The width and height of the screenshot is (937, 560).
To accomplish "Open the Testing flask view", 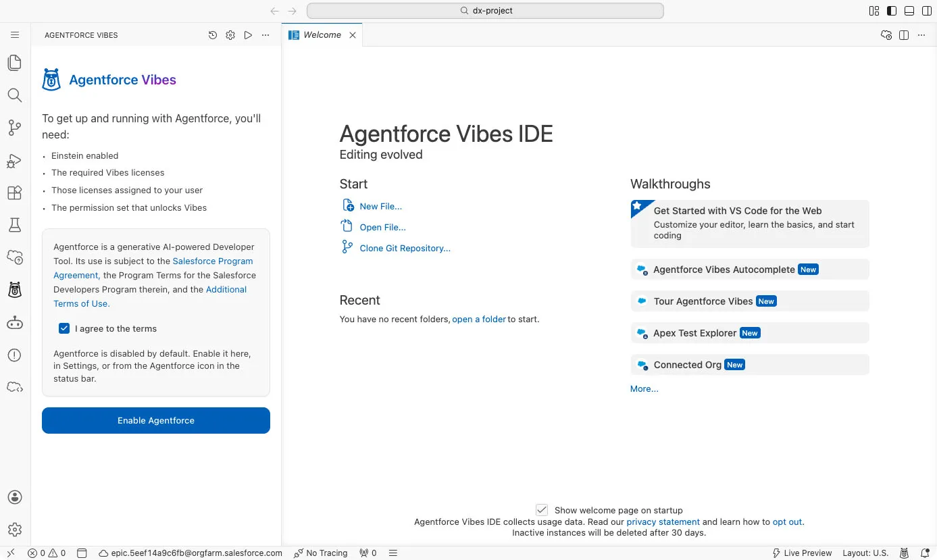I will 15,225.
